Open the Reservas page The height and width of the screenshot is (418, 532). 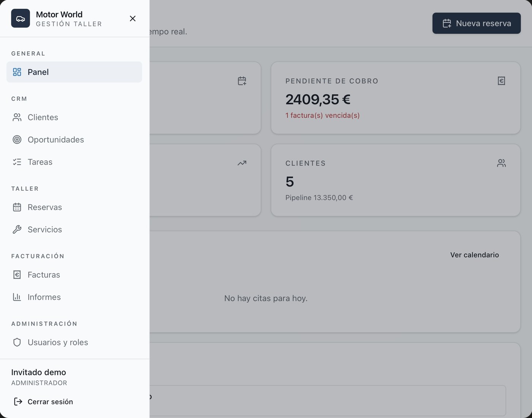coord(74,207)
